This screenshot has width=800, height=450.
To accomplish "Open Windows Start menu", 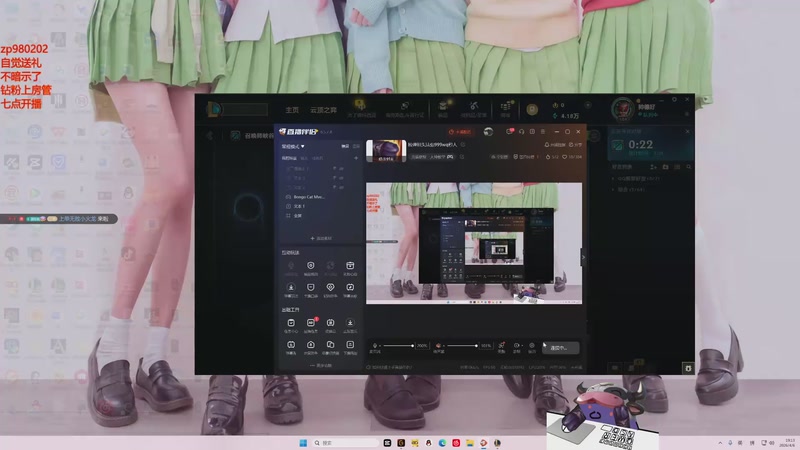I will 303,443.
